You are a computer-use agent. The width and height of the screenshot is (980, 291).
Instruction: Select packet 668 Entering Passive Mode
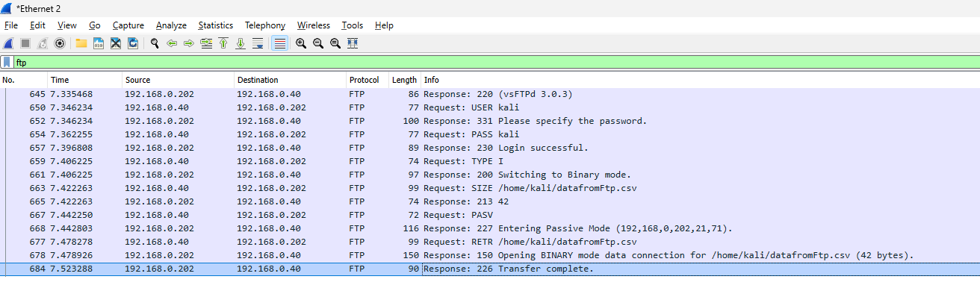(490, 228)
